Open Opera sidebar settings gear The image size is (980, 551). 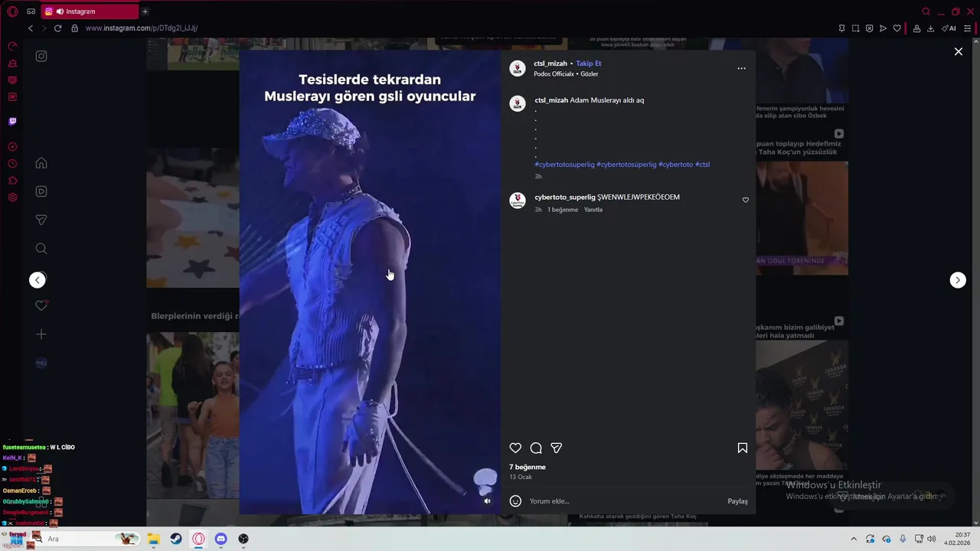click(12, 197)
